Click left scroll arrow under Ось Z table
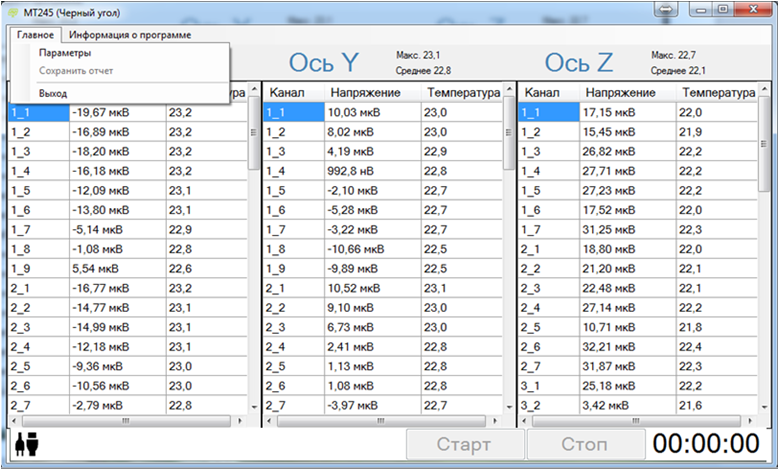This screenshot has width=779, height=469. [x=525, y=421]
